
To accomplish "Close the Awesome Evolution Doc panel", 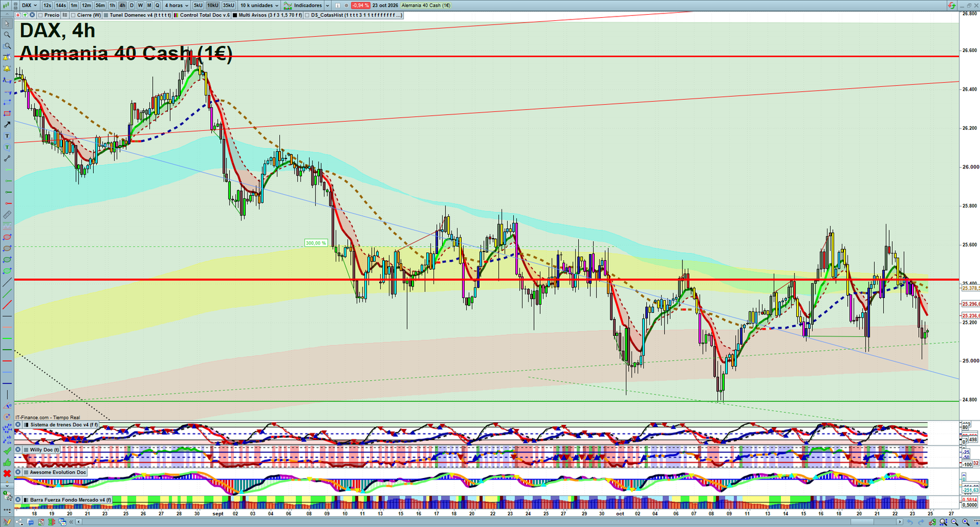I will pos(18,472).
